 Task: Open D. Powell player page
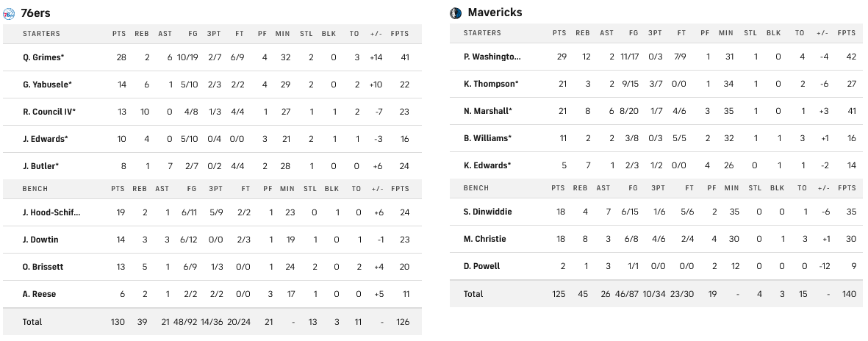(x=481, y=266)
